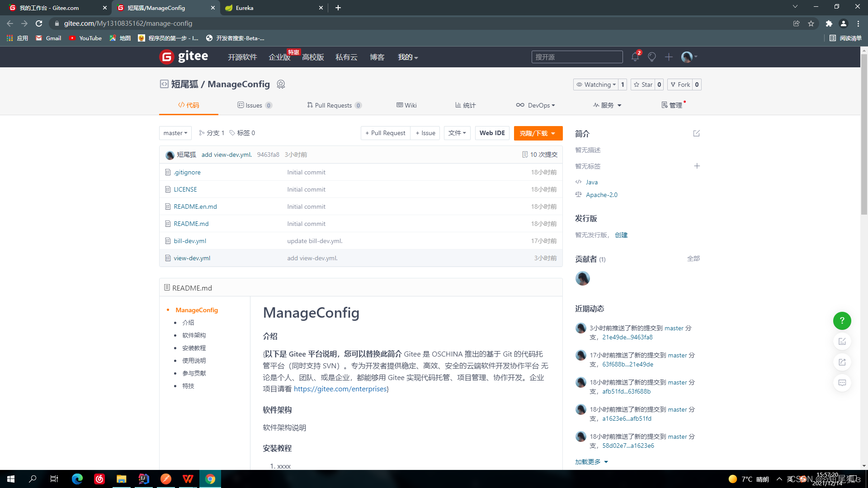Image resolution: width=868 pixels, height=488 pixels.
Task: Click the lightbulb icon in header
Action: click(x=651, y=57)
